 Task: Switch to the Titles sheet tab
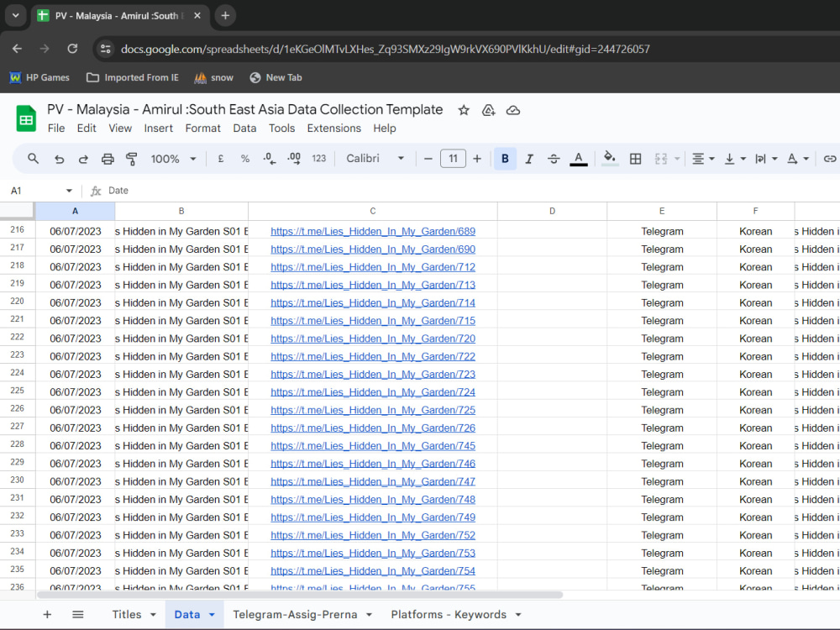126,614
